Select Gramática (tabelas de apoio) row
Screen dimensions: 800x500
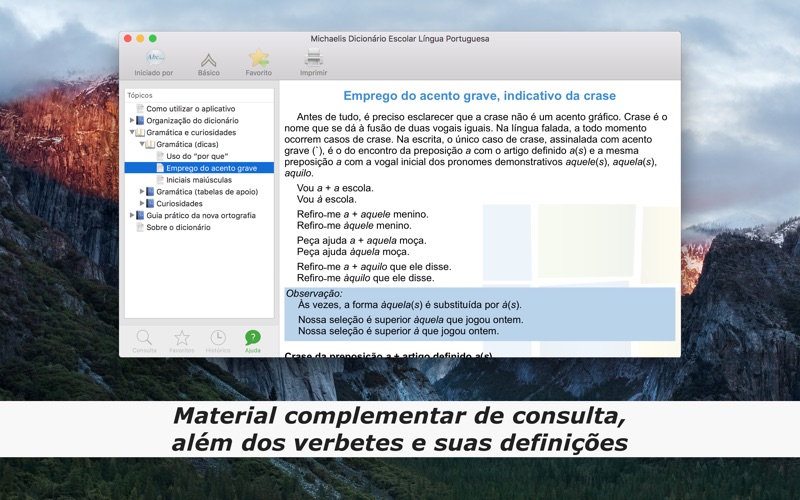pos(207,191)
